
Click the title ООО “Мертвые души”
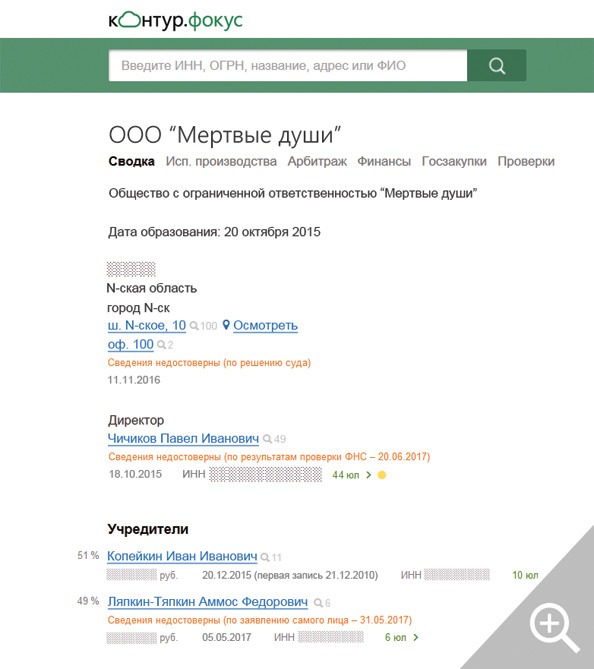[225, 135]
